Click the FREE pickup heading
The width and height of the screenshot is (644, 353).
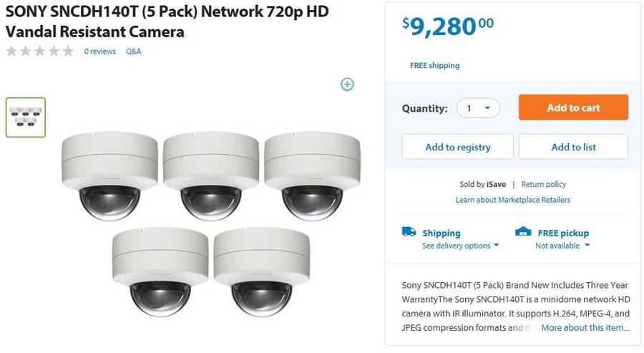[563, 233]
